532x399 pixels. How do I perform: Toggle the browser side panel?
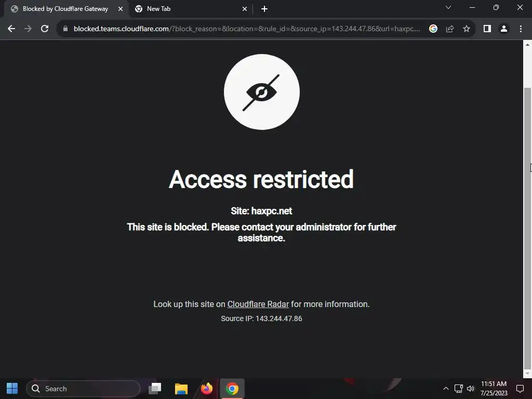click(x=487, y=29)
